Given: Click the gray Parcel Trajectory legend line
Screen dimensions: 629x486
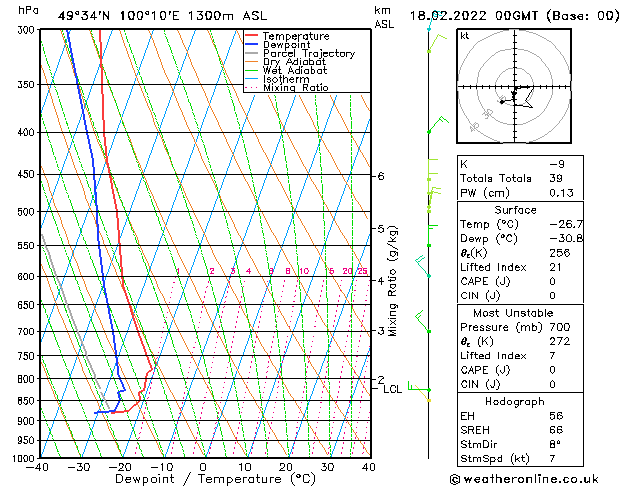Looking at the screenshot, I should pos(251,53).
